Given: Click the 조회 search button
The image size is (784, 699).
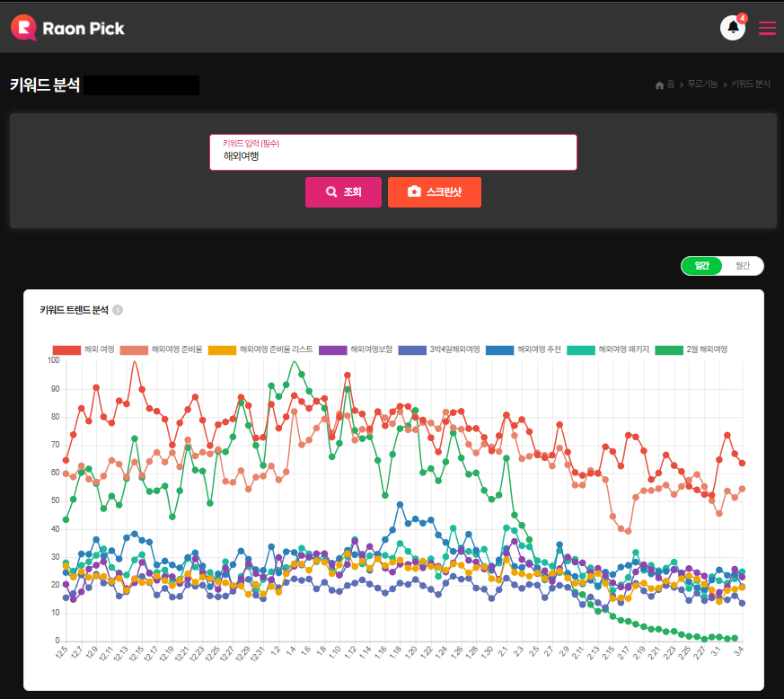Looking at the screenshot, I should pyautogui.click(x=343, y=192).
